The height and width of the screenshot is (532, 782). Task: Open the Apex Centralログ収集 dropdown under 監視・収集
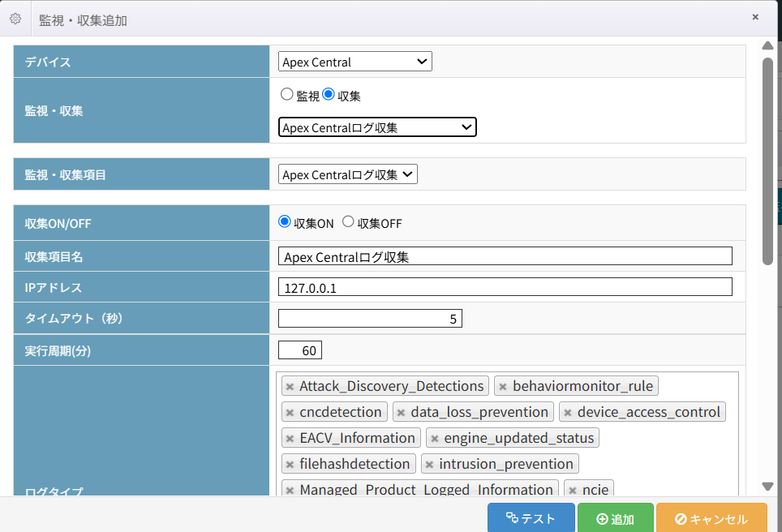(x=377, y=127)
